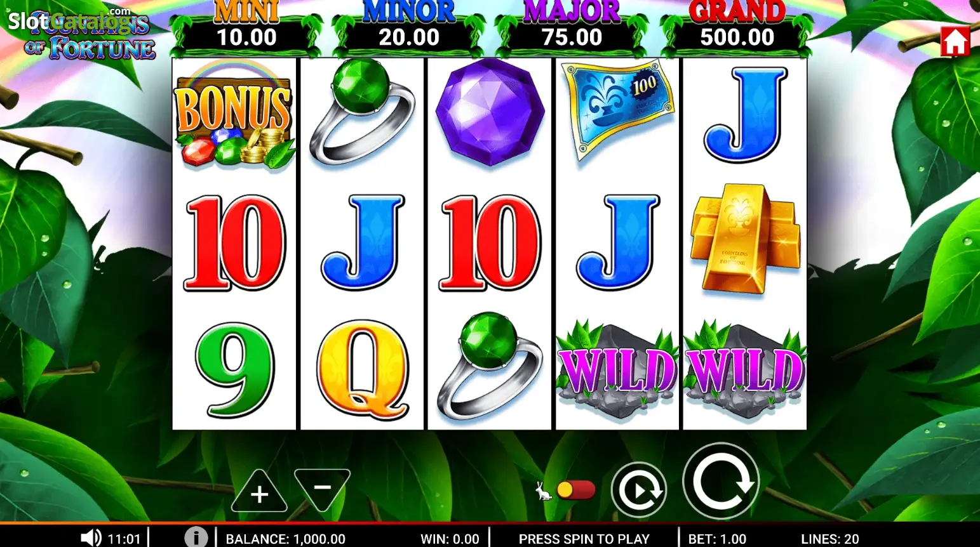
Task: Click the BONUS symbol on reel one
Action: 234,117
